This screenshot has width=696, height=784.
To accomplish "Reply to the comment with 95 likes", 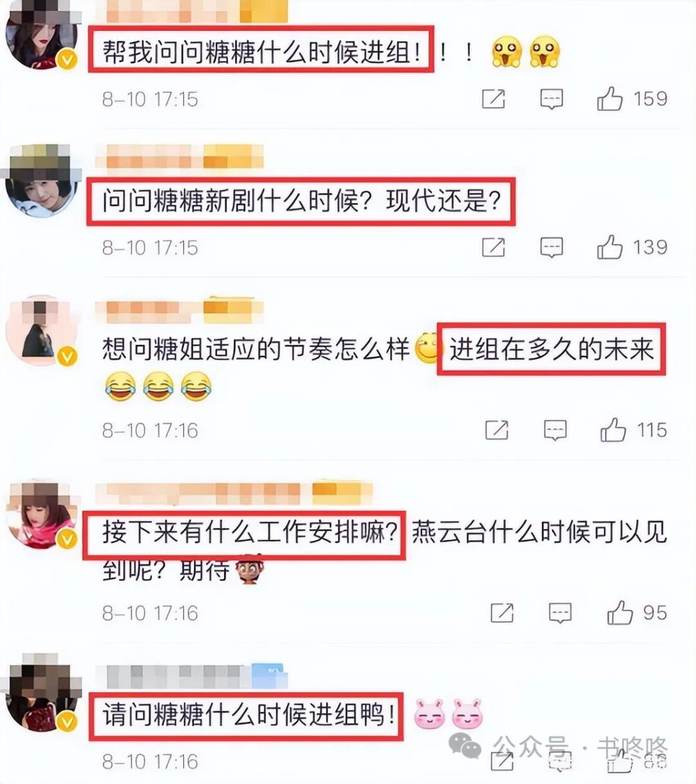I will click(x=560, y=613).
